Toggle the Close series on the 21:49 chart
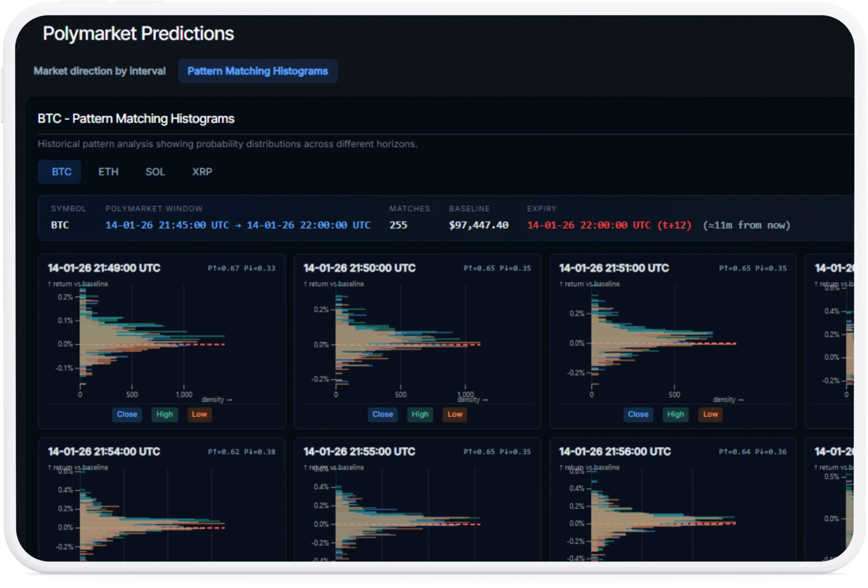 126,414
